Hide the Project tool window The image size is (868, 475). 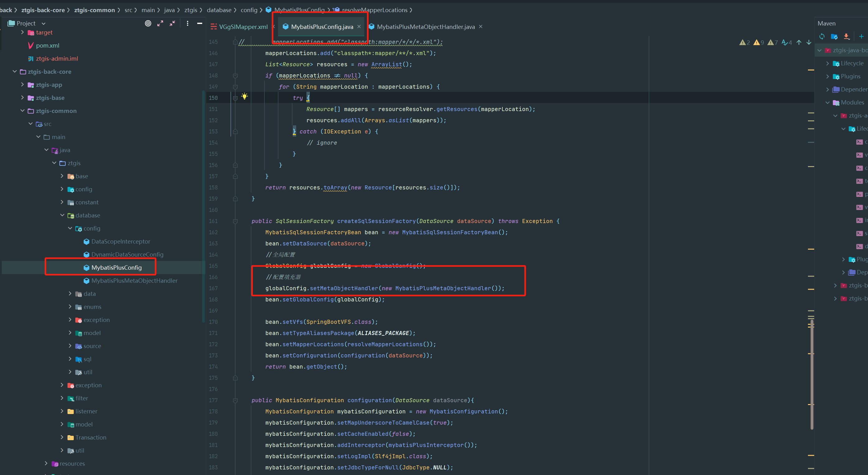pos(199,23)
